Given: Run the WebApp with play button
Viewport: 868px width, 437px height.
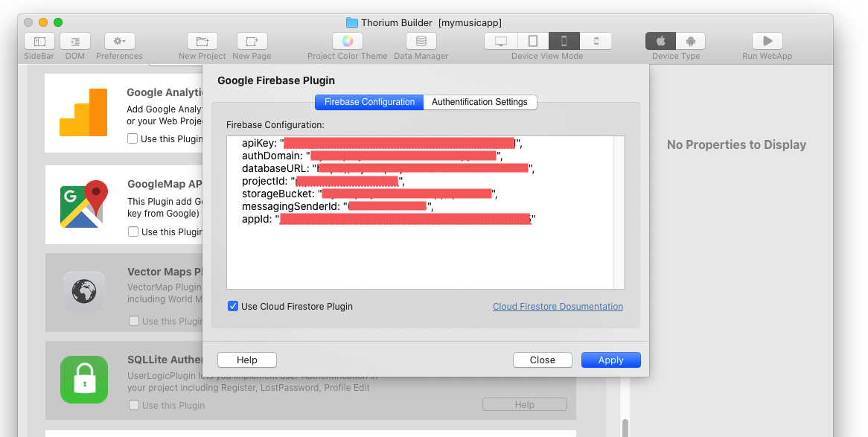Looking at the screenshot, I should [767, 42].
